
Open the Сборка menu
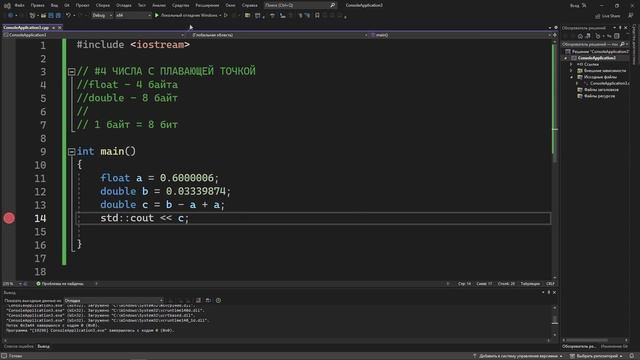pyautogui.click(x=102, y=5)
